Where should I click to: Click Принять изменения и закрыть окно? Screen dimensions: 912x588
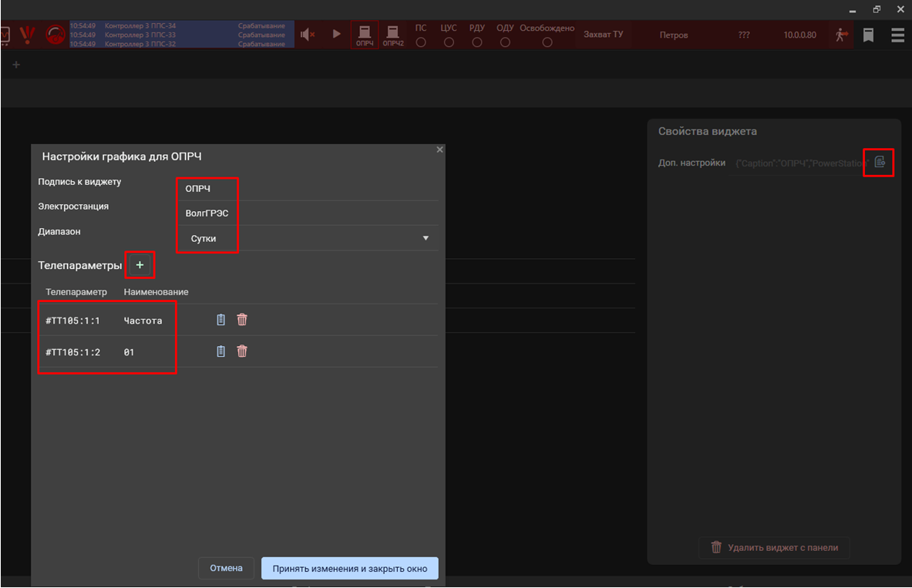349,569
